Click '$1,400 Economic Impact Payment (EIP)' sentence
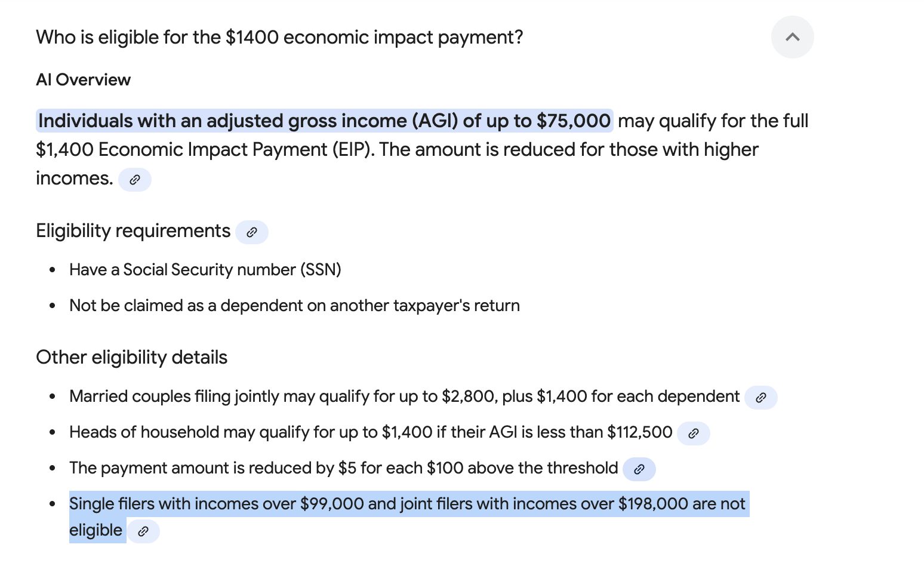924x572 pixels. tap(206, 149)
